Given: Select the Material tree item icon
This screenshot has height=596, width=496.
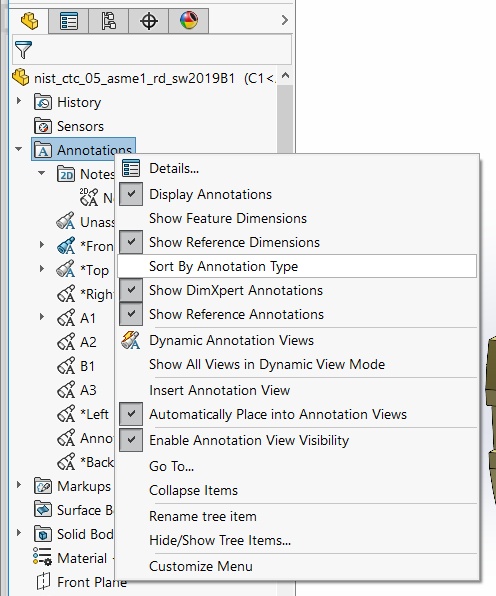Looking at the screenshot, I should (42, 558).
